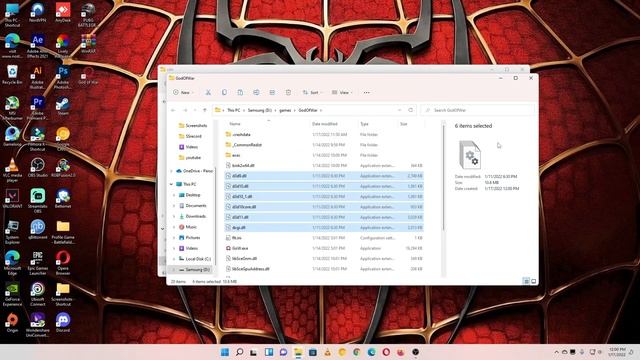Click the Copy icon in Explorer toolbar

click(x=224, y=93)
